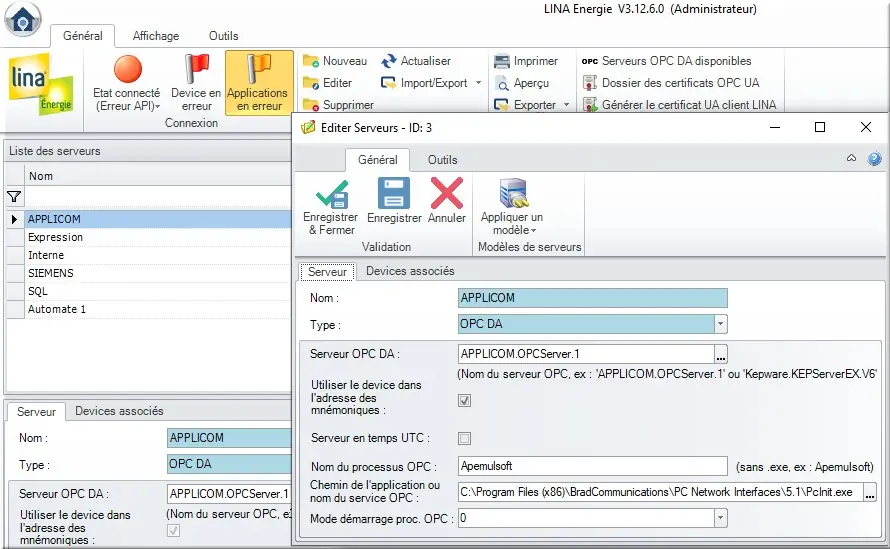The height and width of the screenshot is (549, 890).
Task: Click filter row text box under Nom
Action: tap(158, 197)
